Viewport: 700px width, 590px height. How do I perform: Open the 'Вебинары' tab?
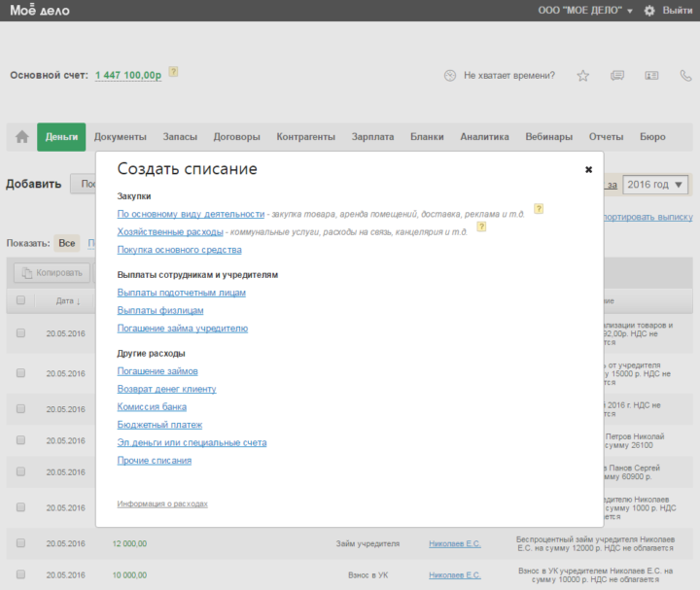point(548,137)
